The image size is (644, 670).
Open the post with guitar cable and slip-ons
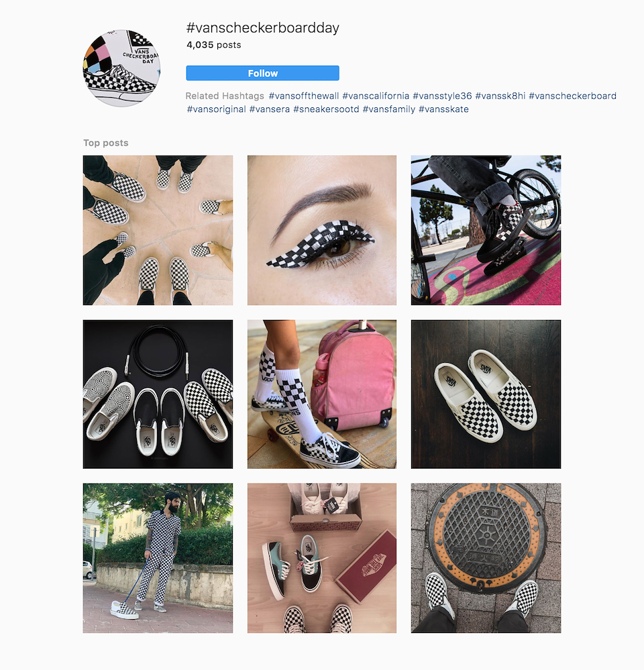point(158,394)
